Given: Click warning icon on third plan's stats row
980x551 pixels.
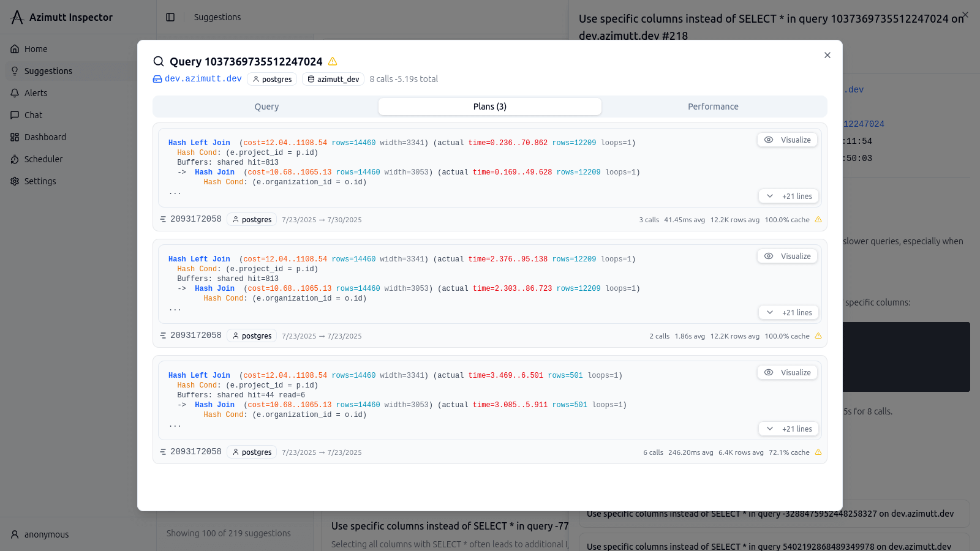Looking at the screenshot, I should tap(818, 452).
